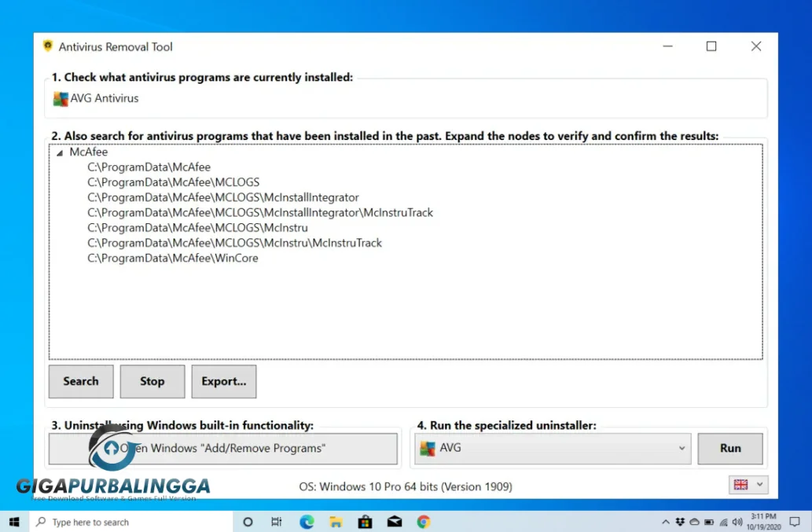The image size is (812, 532).
Task: Click the Wi-Fi network tray icon
Action: pos(723,522)
